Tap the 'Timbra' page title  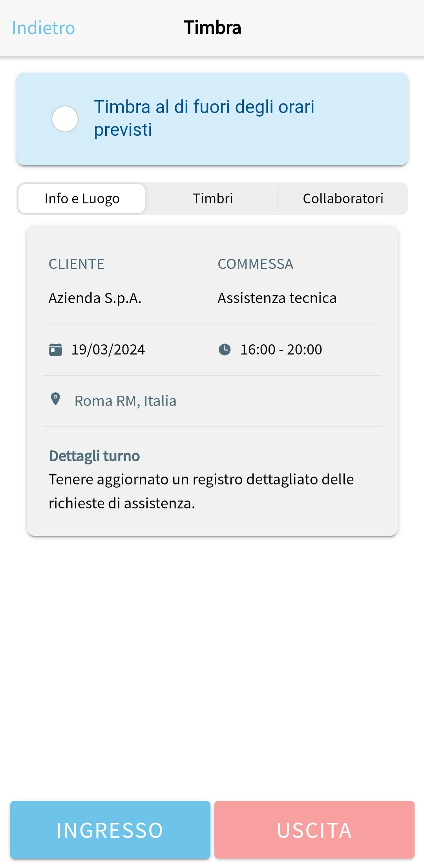click(212, 28)
